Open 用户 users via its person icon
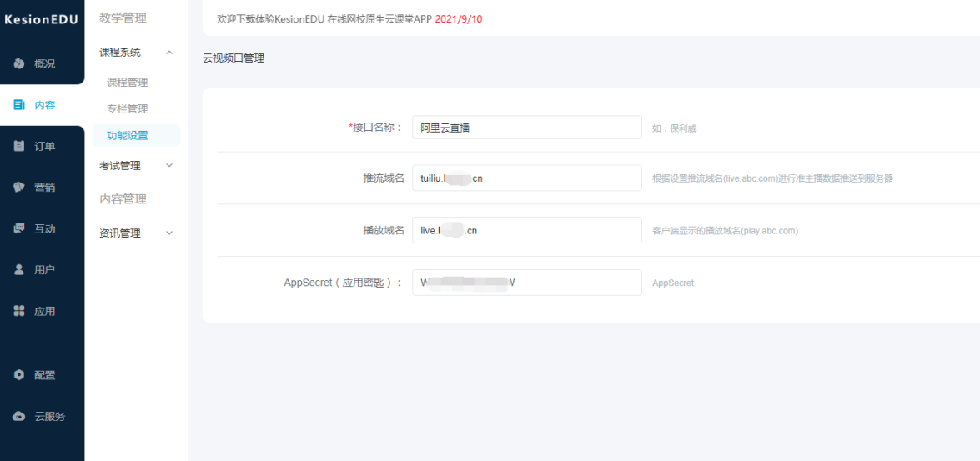Screen dimensions: 980x461 point(19,270)
